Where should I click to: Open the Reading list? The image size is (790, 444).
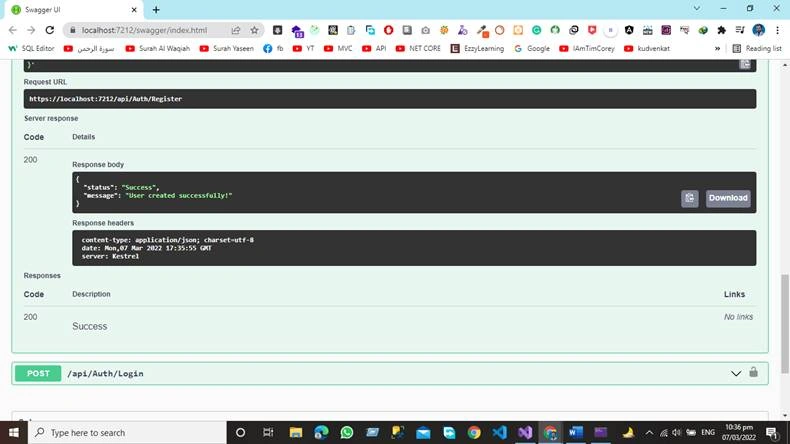[757, 48]
